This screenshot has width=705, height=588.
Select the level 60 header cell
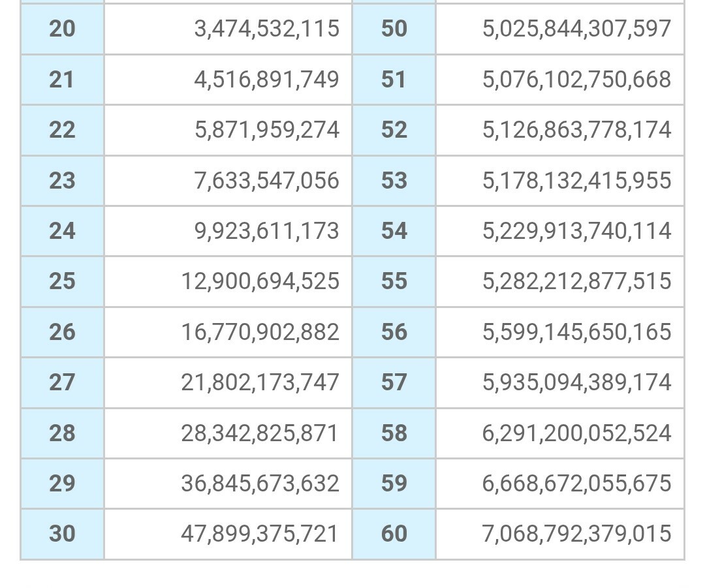click(x=394, y=534)
